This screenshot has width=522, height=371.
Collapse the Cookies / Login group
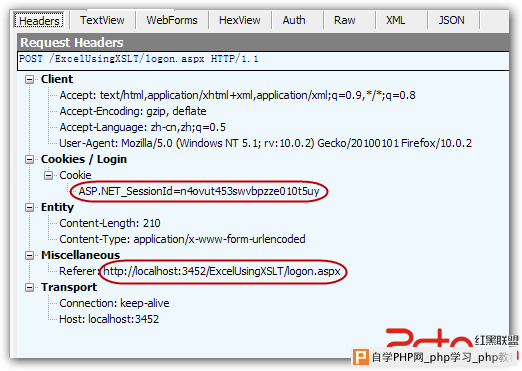pyautogui.click(x=30, y=159)
